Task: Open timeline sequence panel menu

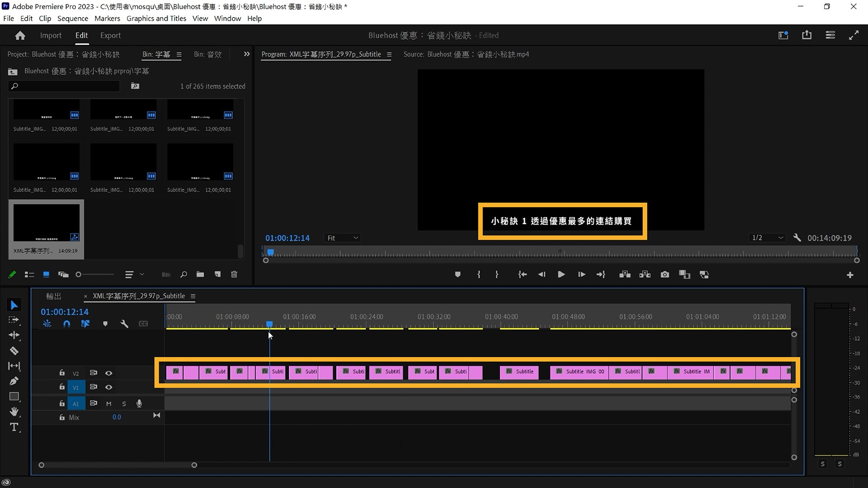Action: (x=193, y=296)
